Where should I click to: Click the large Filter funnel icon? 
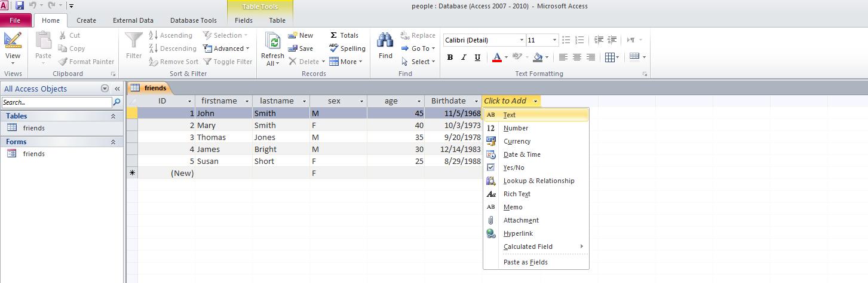134,46
